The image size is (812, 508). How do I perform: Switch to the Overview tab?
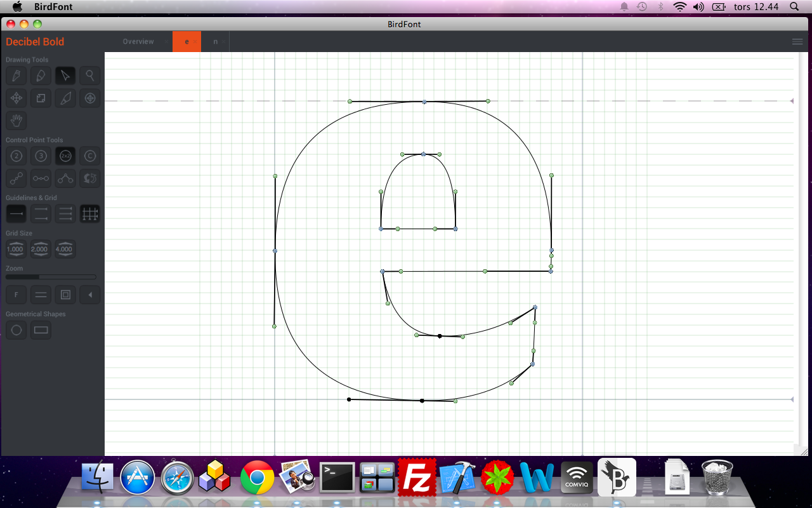click(x=138, y=42)
